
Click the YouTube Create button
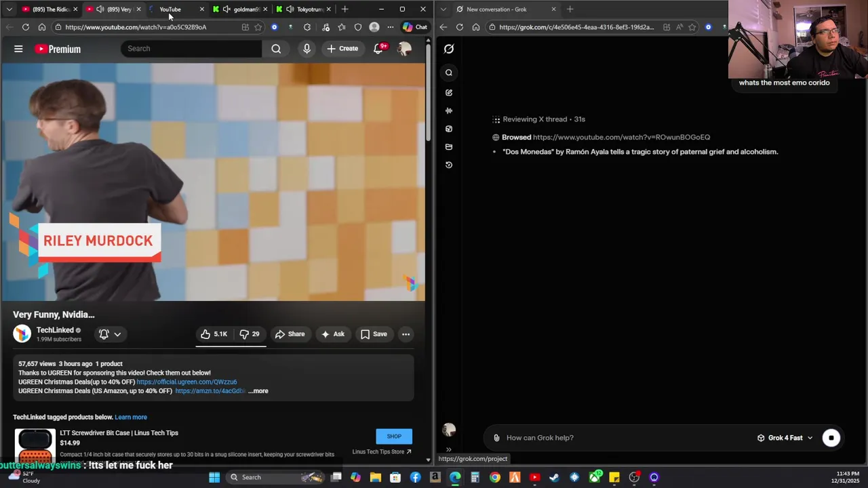pyautogui.click(x=342, y=49)
